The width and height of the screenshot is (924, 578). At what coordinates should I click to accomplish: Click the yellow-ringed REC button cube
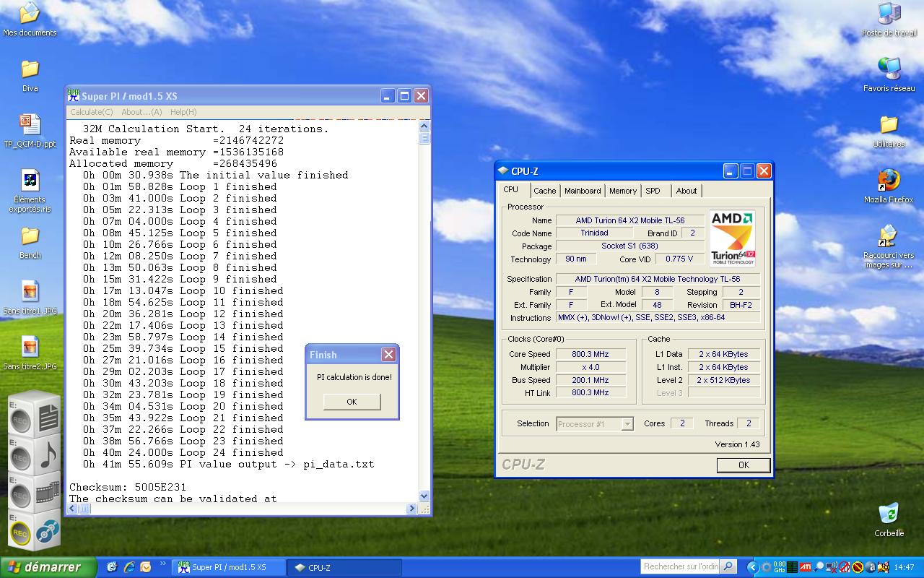20,534
